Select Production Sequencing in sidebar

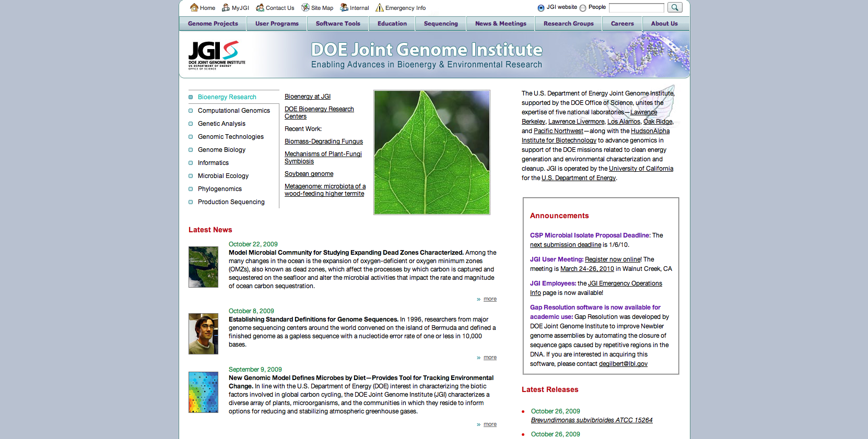pos(231,202)
